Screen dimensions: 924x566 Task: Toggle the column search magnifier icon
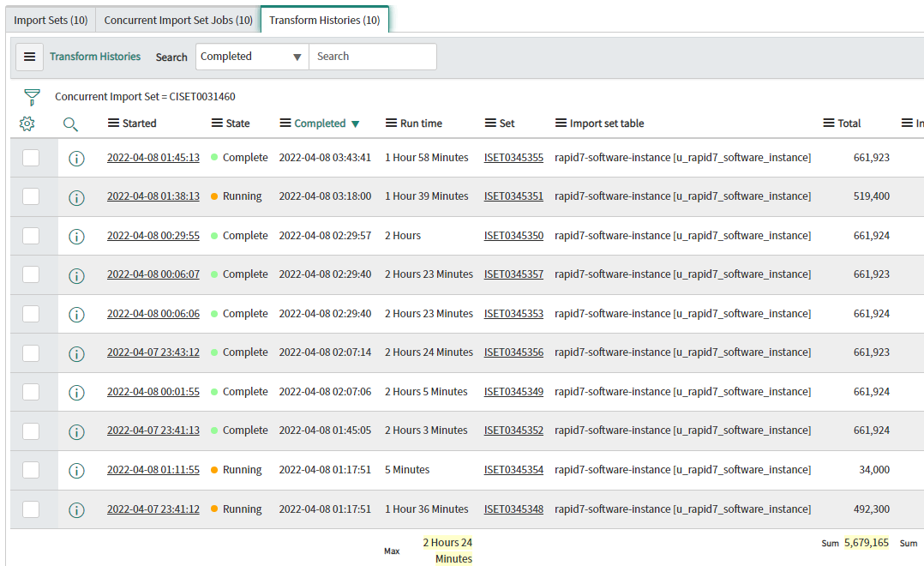70,123
